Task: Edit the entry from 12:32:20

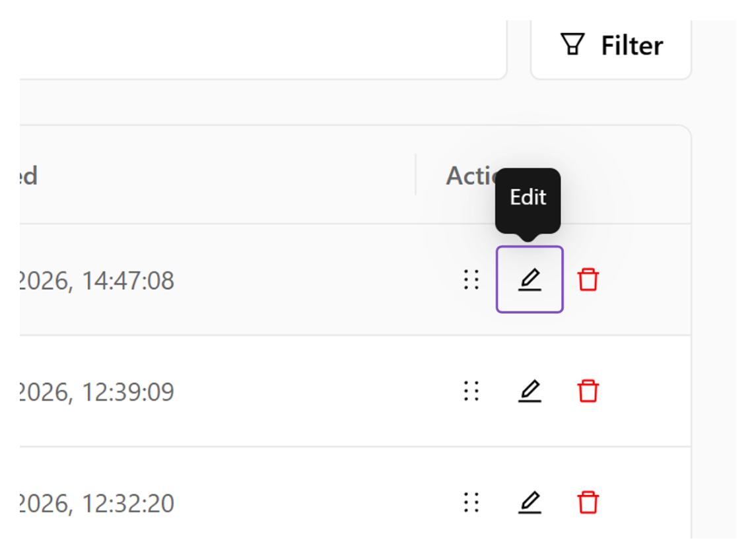Action: (530, 503)
